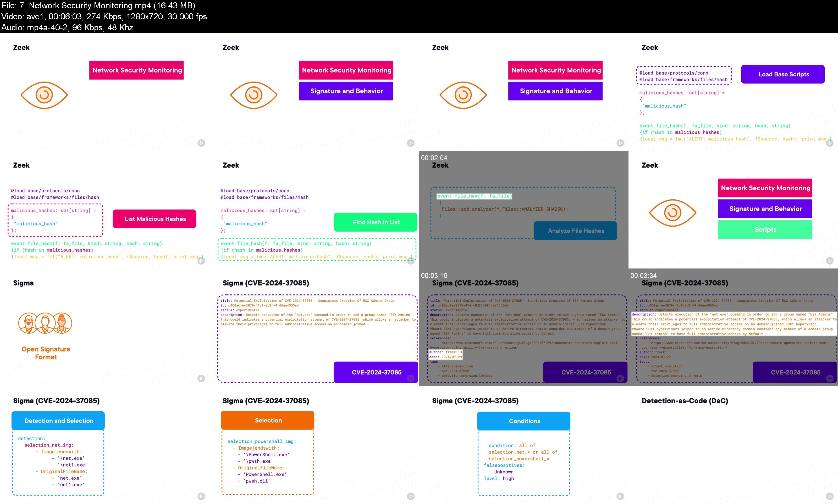Image resolution: width=838 pixels, height=504 pixels.
Task: Click the "- '\pwsh.exe'" entry
Action: (x=255, y=461)
